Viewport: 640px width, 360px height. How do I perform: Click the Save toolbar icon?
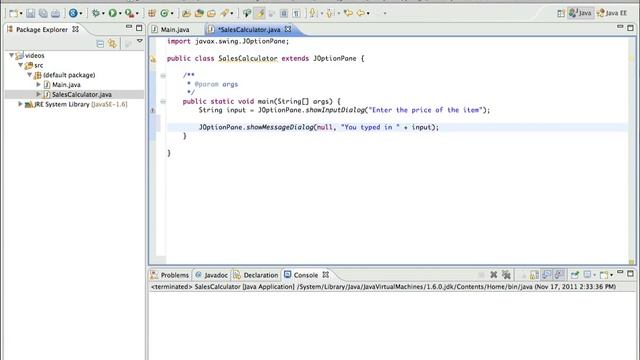pos(31,13)
